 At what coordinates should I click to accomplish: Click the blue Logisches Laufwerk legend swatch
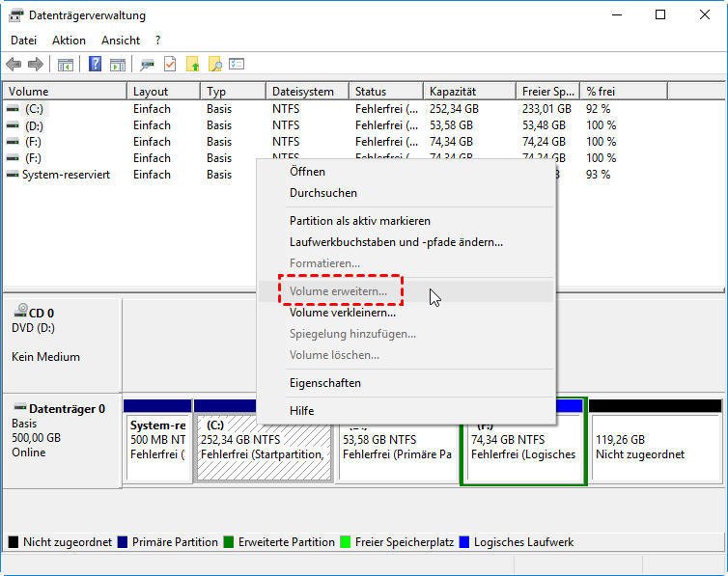coord(464,541)
